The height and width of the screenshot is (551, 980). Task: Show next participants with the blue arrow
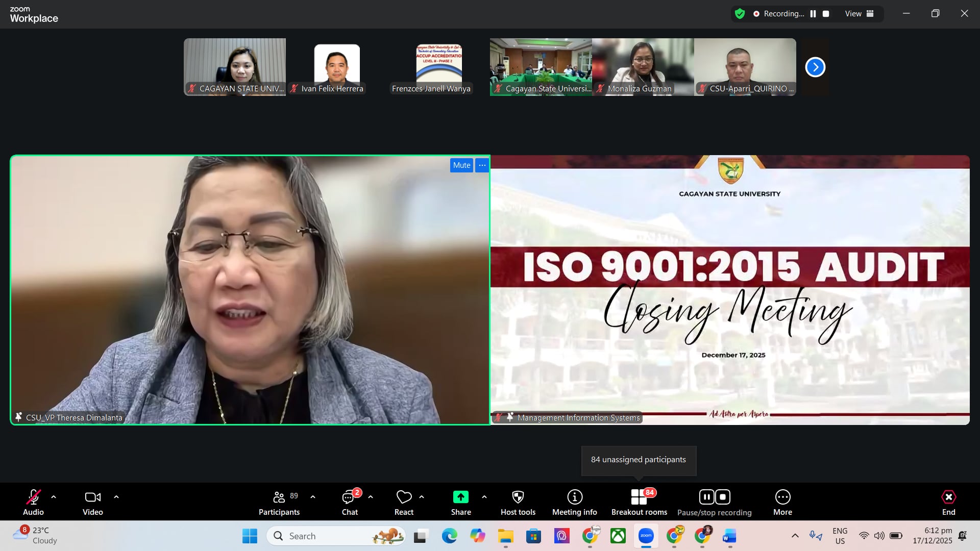coord(815,67)
